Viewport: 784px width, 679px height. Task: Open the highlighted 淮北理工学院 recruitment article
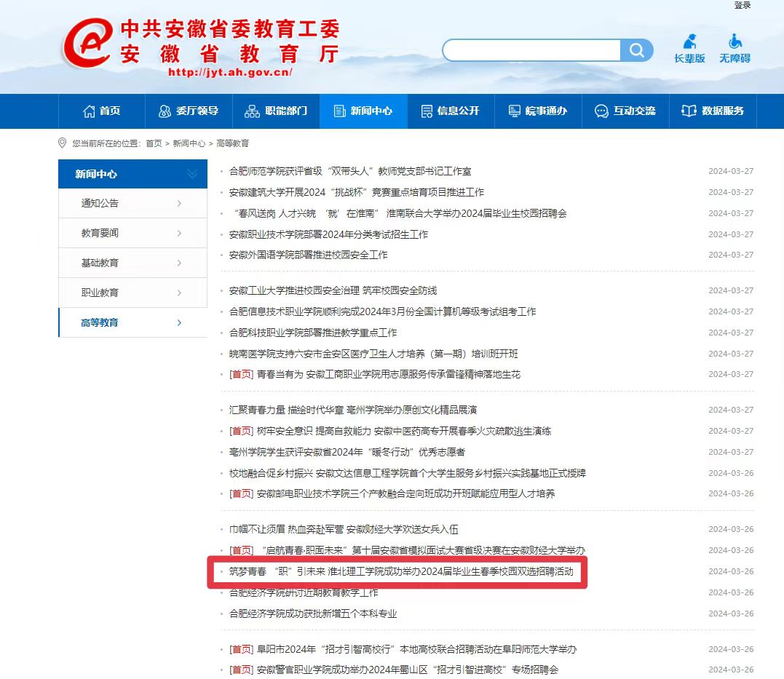401,572
